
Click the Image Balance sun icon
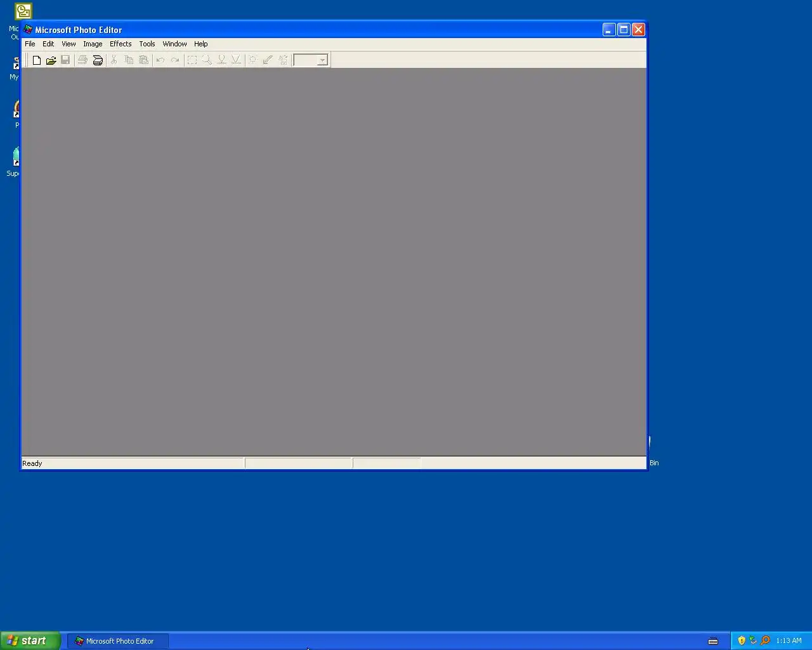[x=253, y=60]
